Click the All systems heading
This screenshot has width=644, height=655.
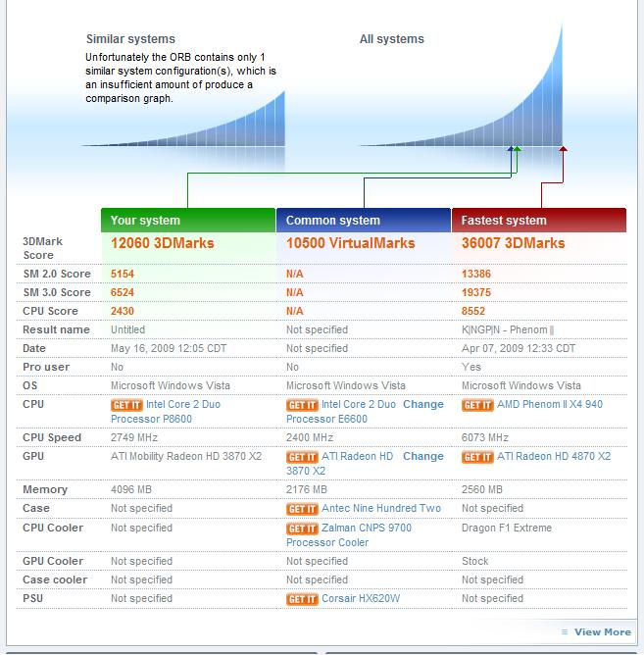(x=392, y=39)
